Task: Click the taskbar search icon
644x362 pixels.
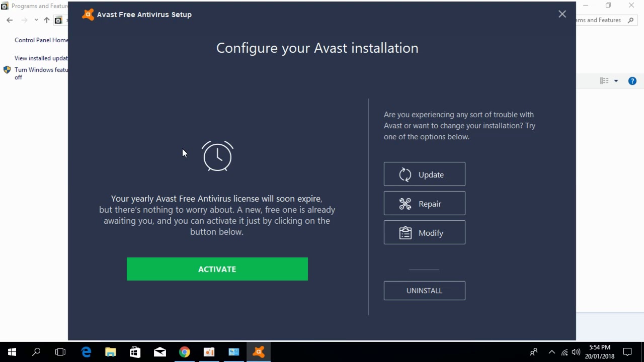Action: click(36, 352)
